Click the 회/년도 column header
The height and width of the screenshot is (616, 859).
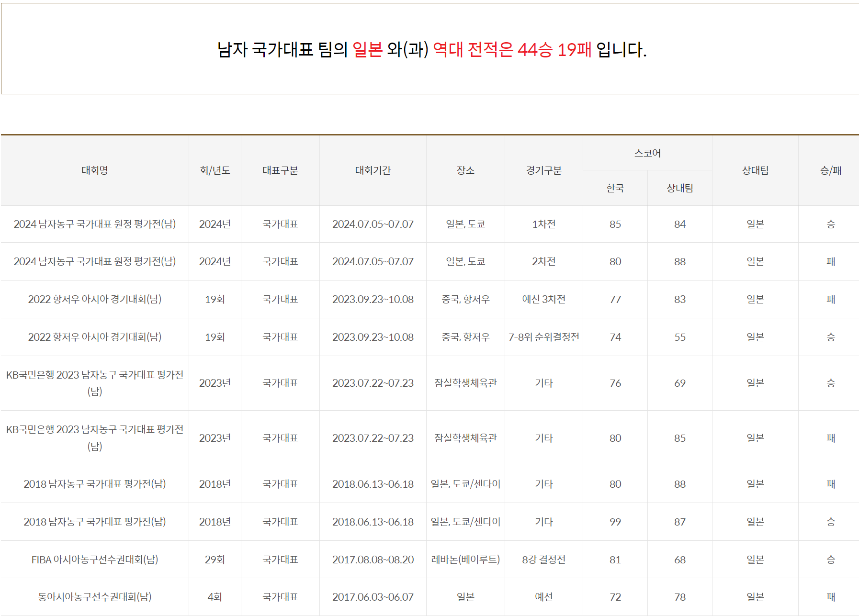215,170
